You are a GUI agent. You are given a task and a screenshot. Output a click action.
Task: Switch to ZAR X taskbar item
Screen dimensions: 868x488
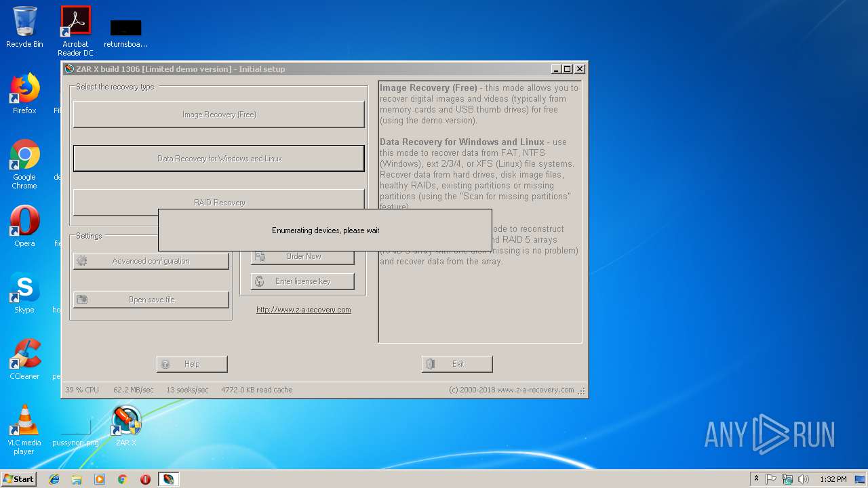tap(168, 479)
